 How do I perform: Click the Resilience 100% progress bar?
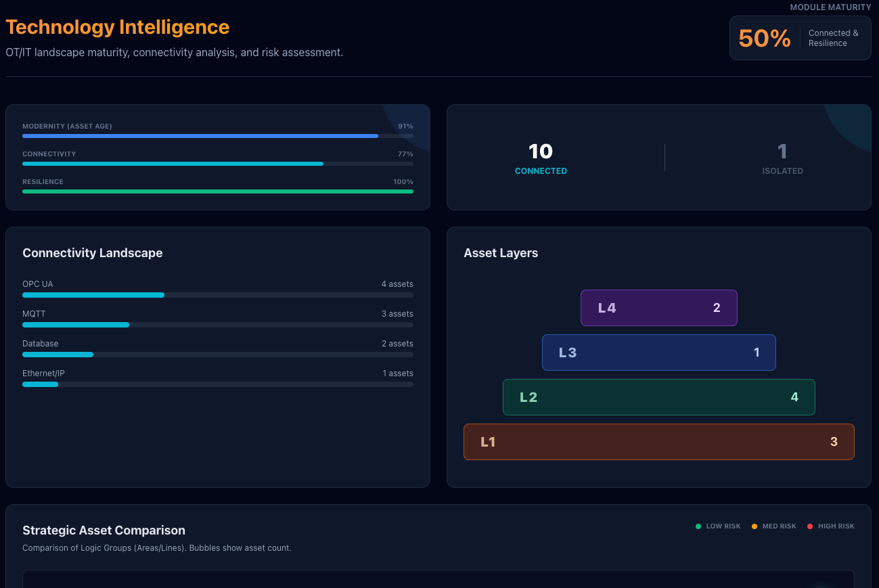point(218,191)
